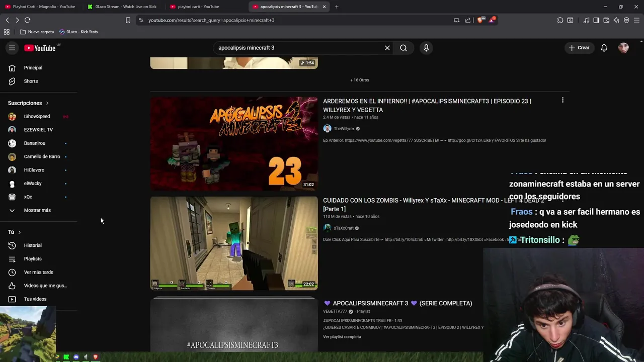Image resolution: width=644 pixels, height=362 pixels.
Task: Play the Apocalipsis Minecraft 23 thumbnail
Action: coord(234,144)
